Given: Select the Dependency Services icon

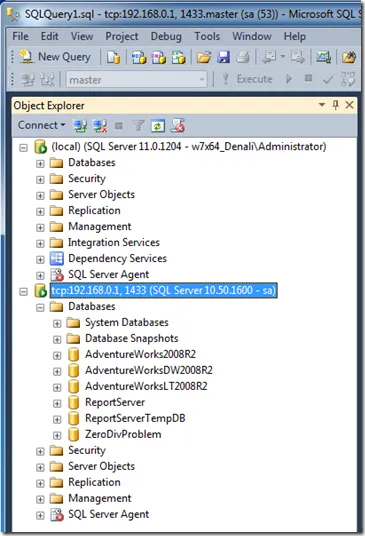Looking at the screenshot, I should coord(56,258).
